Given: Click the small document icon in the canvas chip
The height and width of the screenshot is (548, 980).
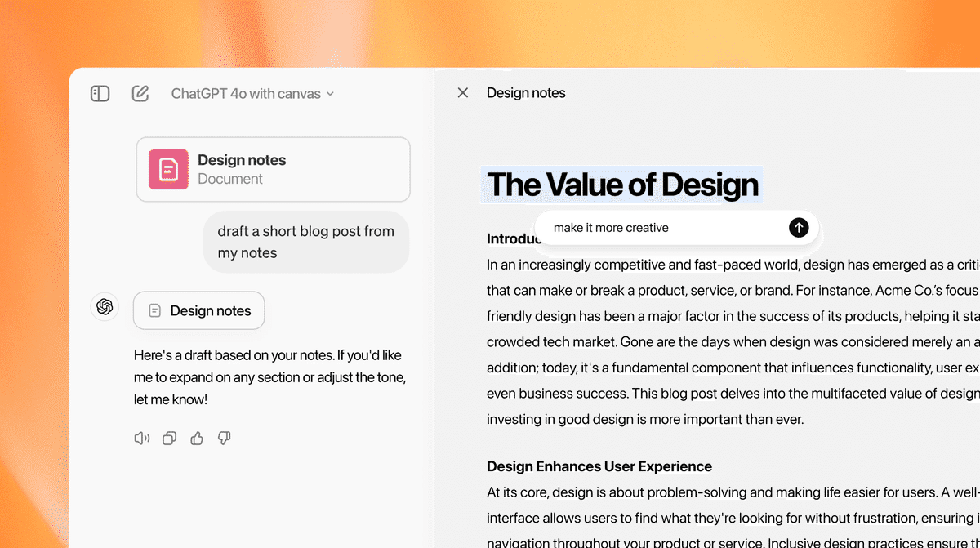Looking at the screenshot, I should 154,310.
